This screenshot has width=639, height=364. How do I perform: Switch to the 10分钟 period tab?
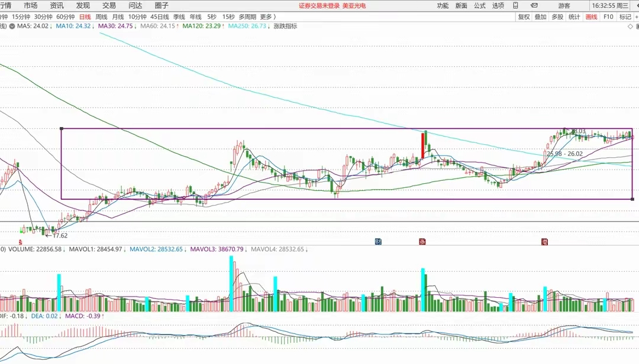(x=137, y=17)
